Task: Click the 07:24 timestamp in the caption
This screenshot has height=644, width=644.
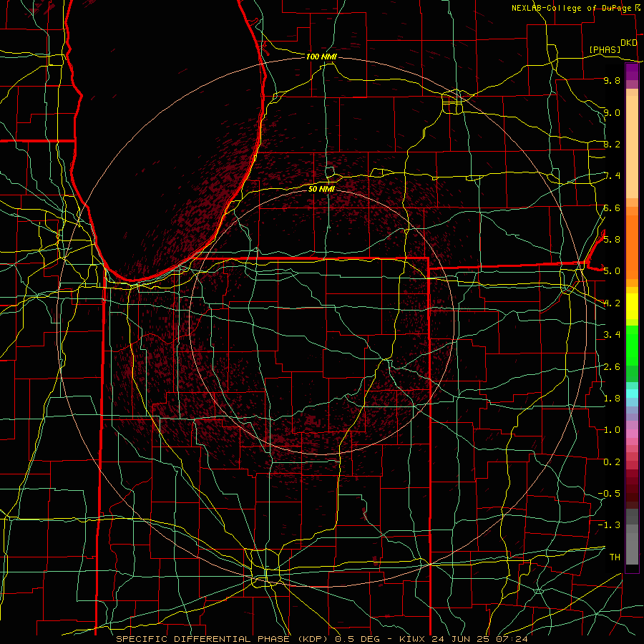Action: tap(510, 639)
